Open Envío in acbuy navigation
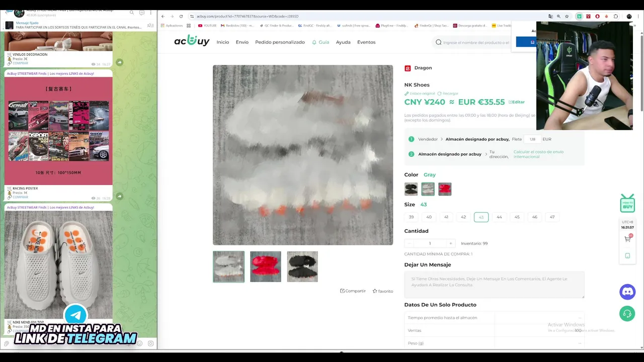Screen dimensions: 644x362 pos(242,42)
